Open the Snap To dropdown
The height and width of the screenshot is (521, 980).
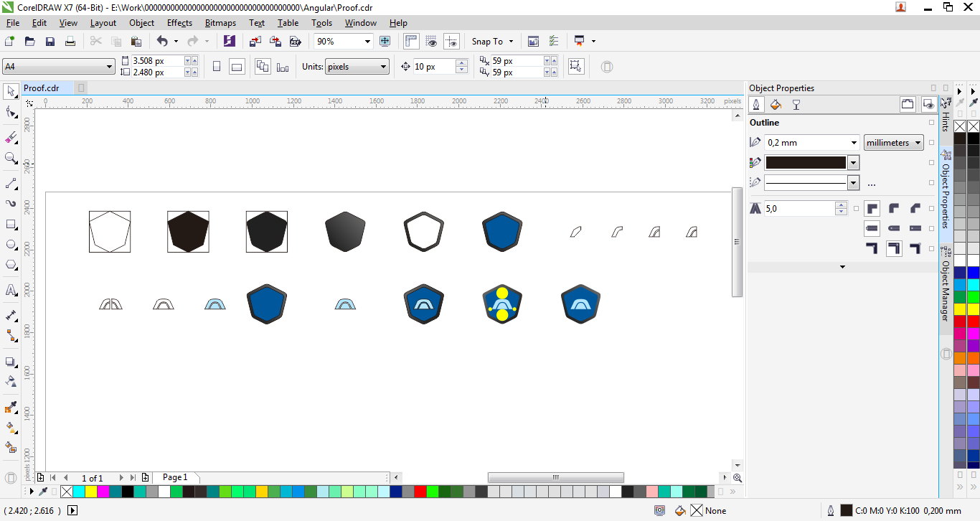pos(492,42)
